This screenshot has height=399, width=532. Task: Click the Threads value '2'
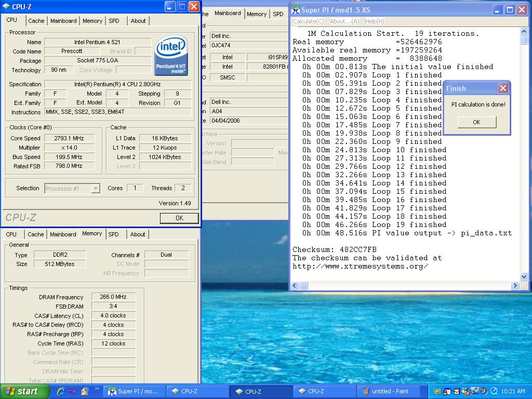[x=183, y=188]
